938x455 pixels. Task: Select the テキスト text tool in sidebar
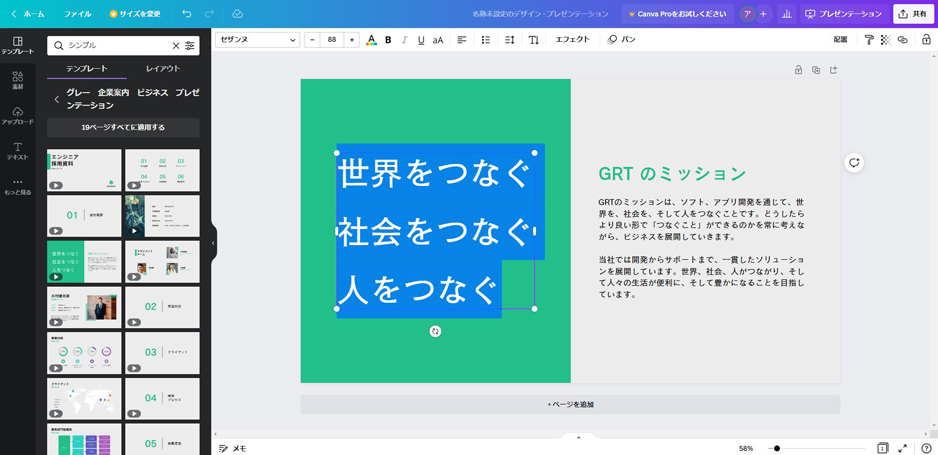tap(17, 151)
